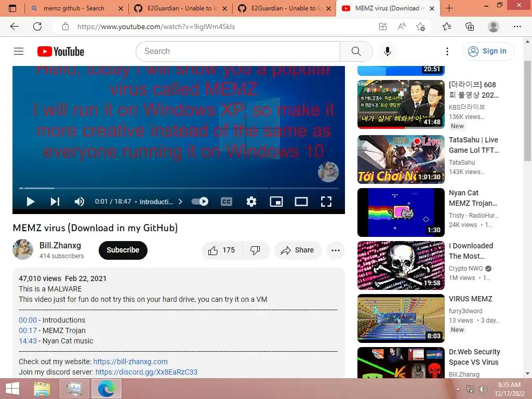
Task: Click Sign in button
Action: click(488, 51)
